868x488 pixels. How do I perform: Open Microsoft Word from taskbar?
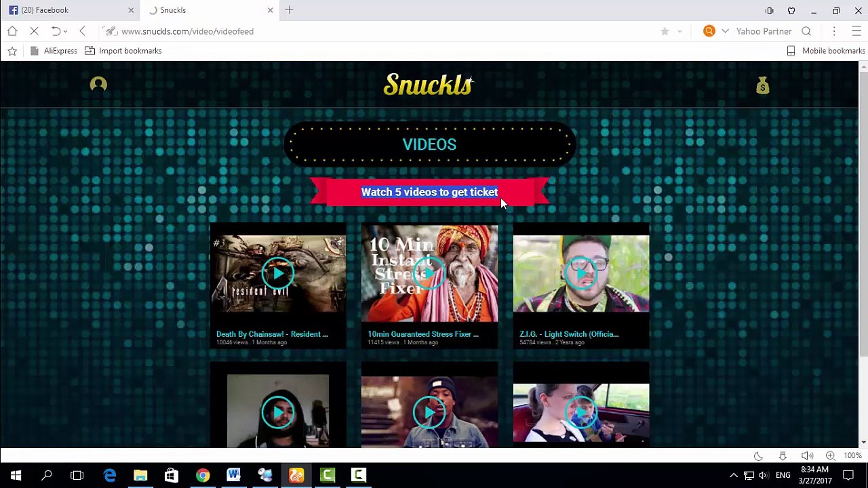[233, 475]
